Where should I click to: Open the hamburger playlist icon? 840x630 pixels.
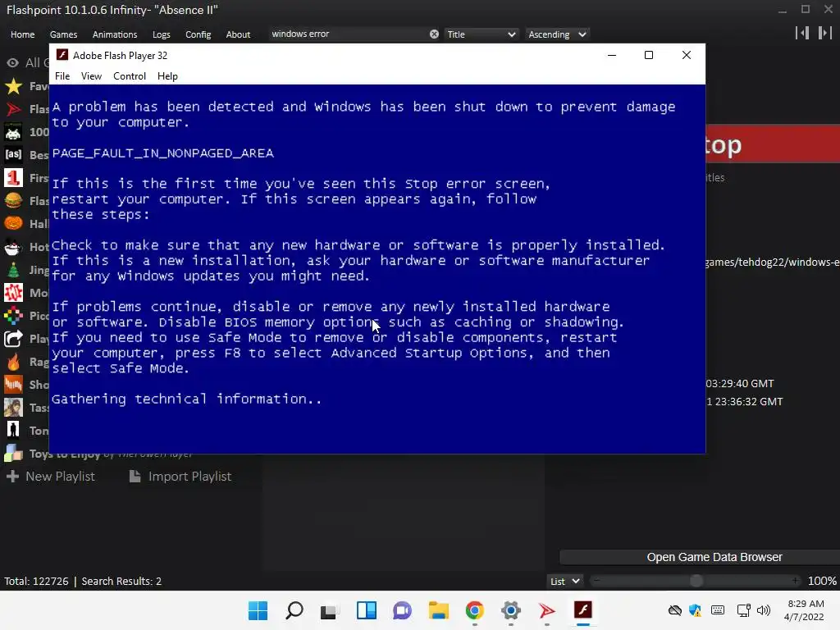coord(13,200)
